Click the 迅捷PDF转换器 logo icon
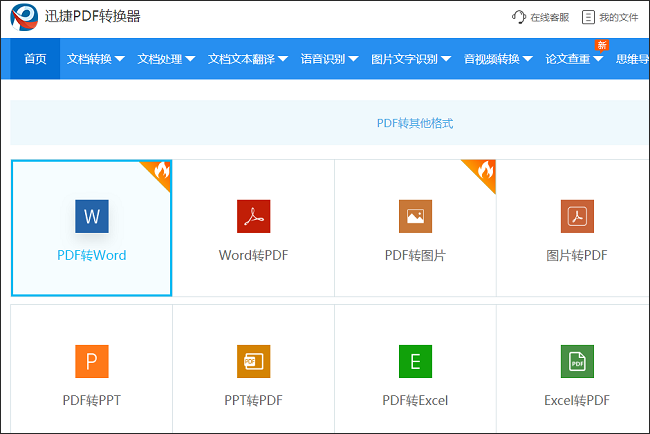 coord(24,17)
